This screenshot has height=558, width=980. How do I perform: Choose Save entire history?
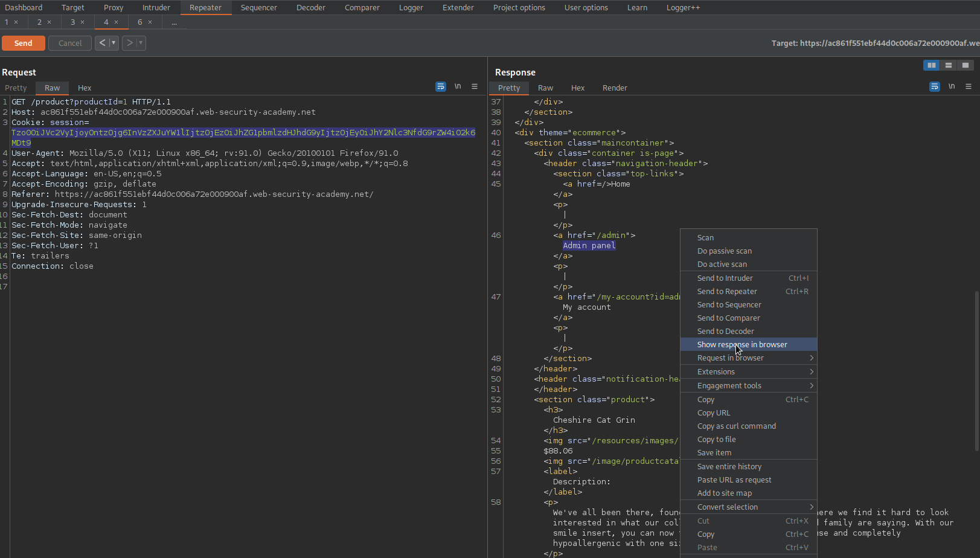pyautogui.click(x=749, y=467)
